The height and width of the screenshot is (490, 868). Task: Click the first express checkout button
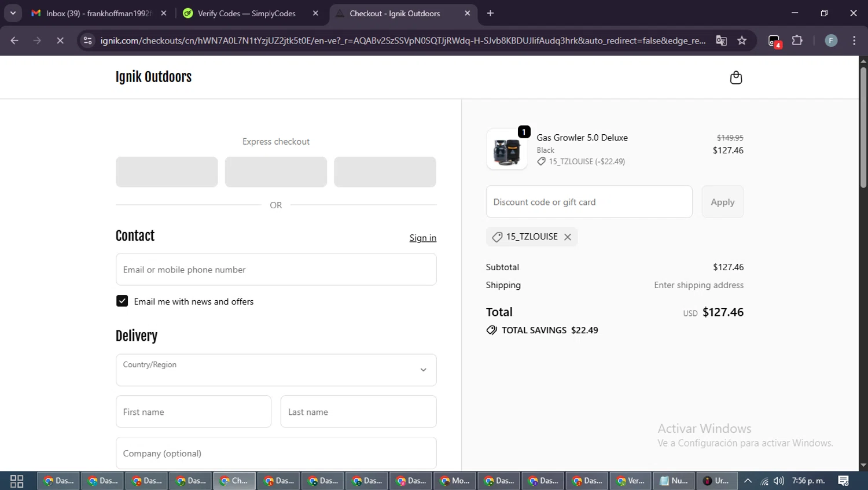pos(167,172)
